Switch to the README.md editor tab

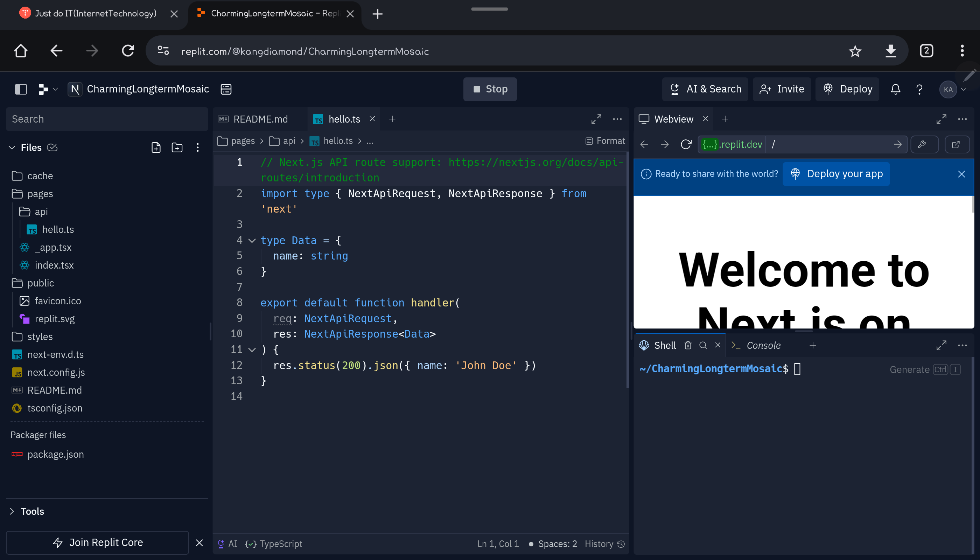click(260, 119)
